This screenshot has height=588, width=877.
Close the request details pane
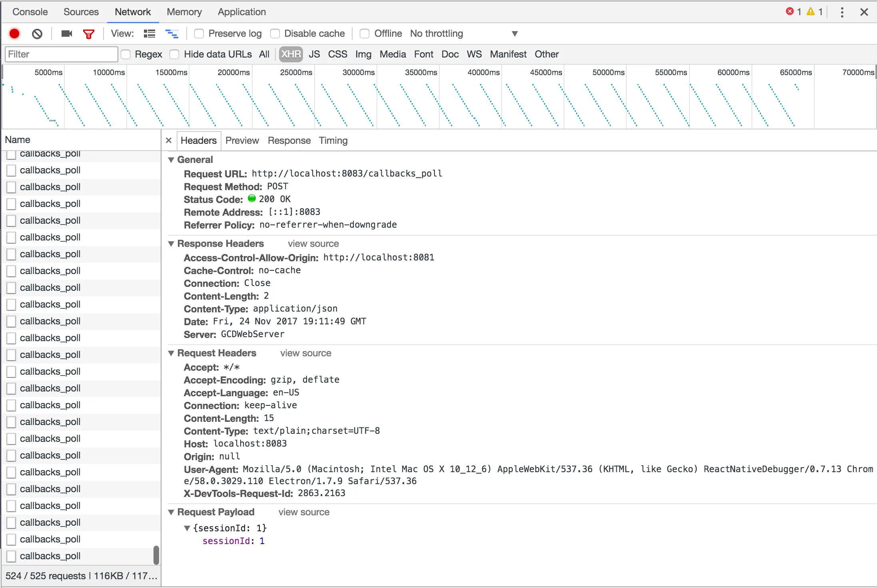tap(169, 140)
